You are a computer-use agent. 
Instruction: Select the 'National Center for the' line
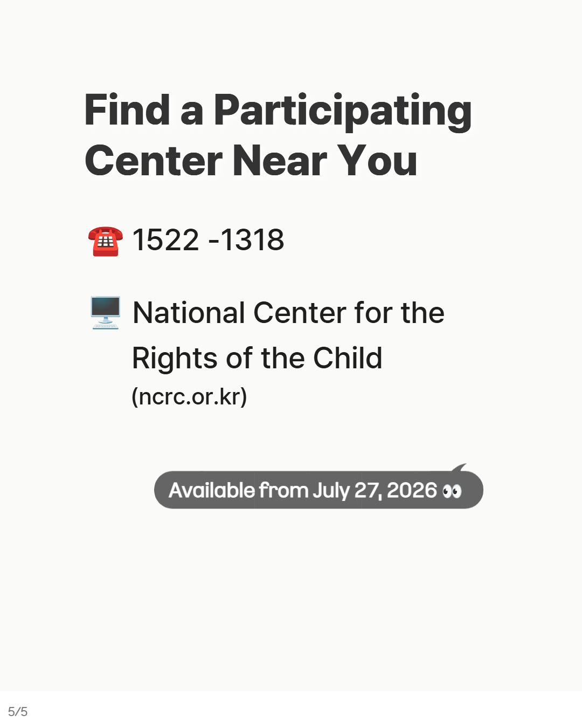point(288,313)
